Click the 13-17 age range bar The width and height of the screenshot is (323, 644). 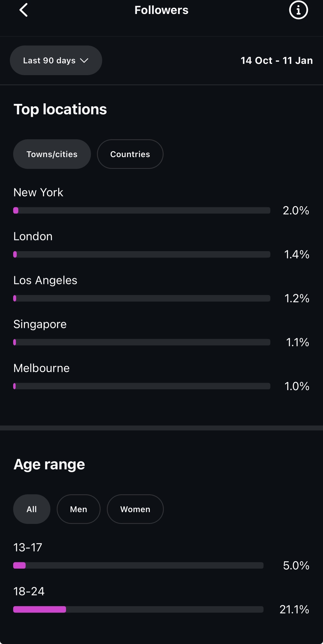[138, 565]
